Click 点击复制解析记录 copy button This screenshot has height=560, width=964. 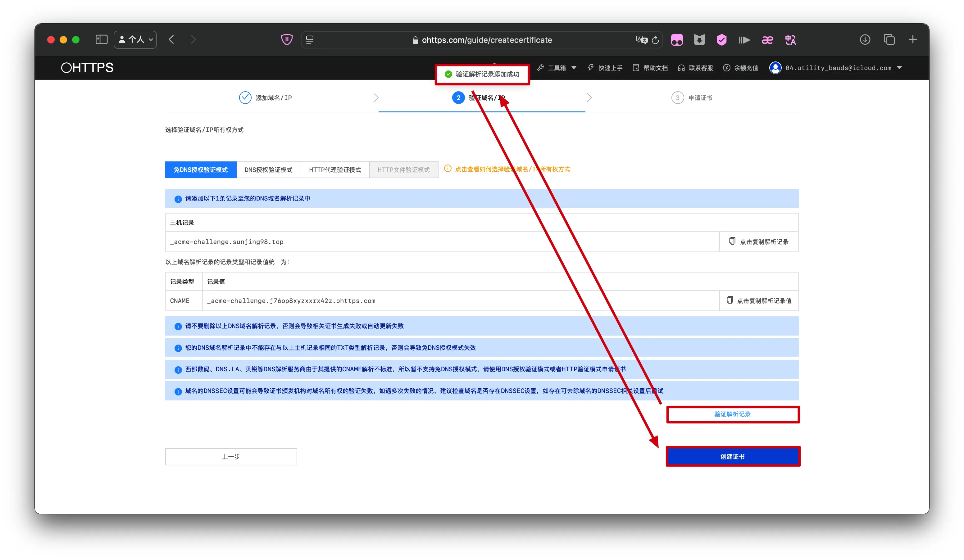(759, 242)
